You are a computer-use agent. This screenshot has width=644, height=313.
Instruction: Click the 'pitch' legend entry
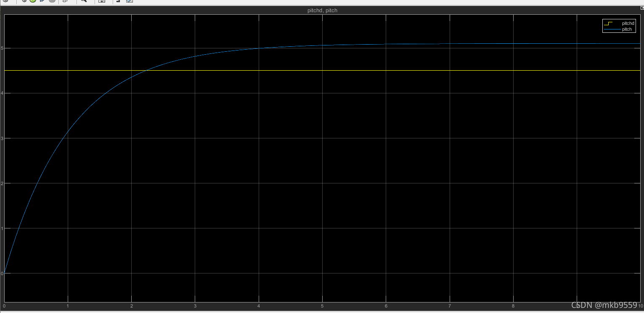(627, 29)
